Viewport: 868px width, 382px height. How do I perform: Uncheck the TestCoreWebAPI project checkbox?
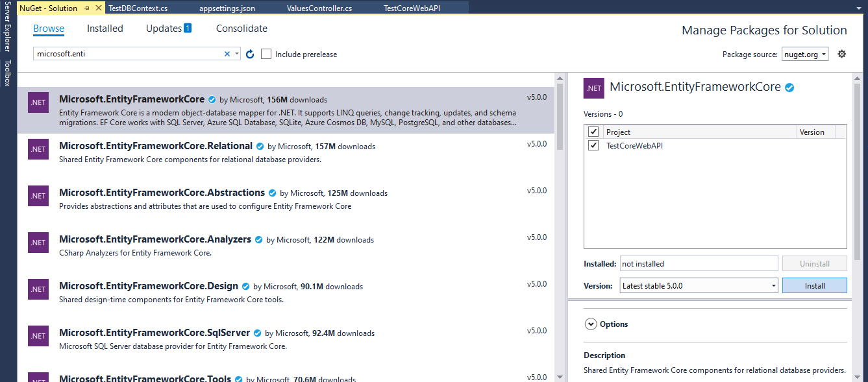(x=593, y=145)
